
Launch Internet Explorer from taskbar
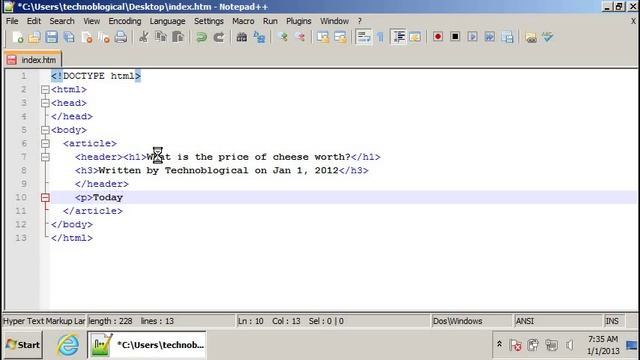[x=68, y=345]
